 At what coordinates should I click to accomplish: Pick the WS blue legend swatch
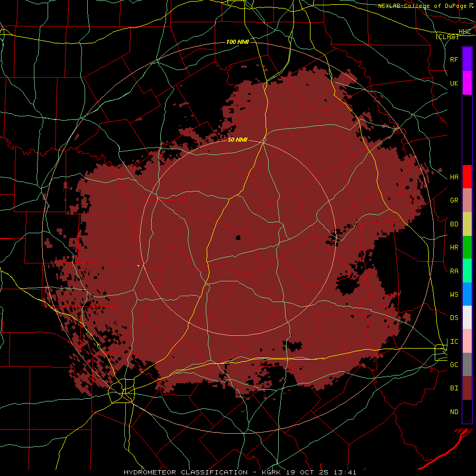[467, 294]
